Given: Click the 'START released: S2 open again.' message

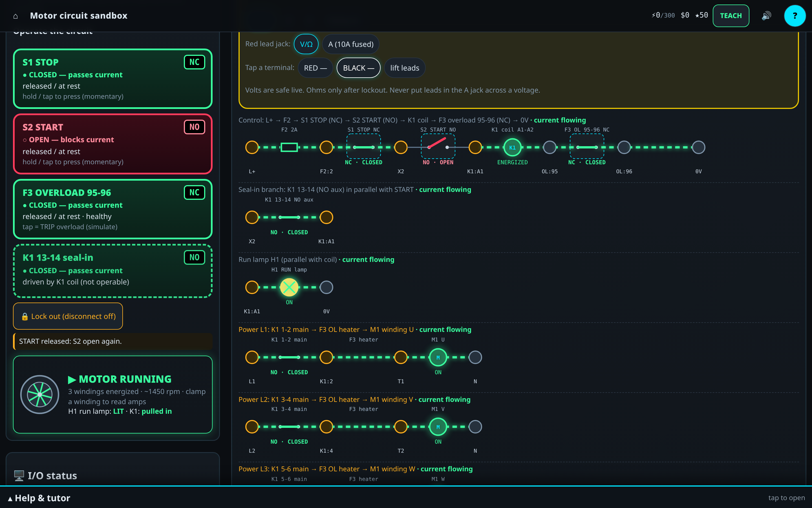Looking at the screenshot, I should (x=113, y=341).
